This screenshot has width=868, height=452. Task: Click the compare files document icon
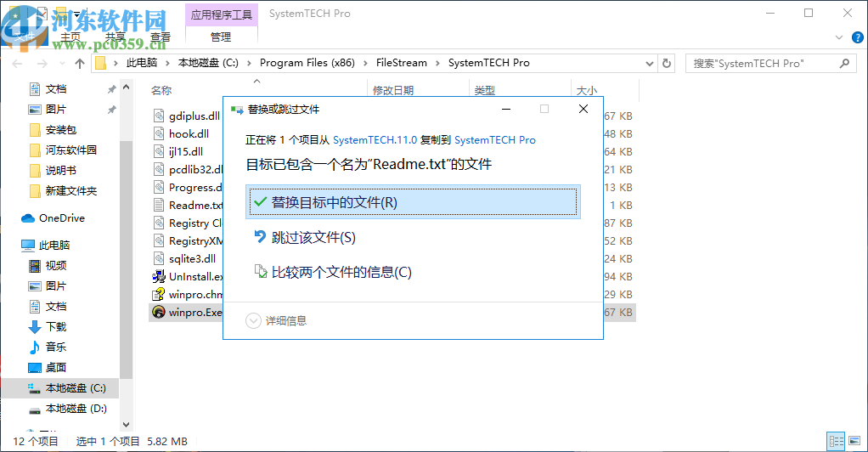(260, 271)
